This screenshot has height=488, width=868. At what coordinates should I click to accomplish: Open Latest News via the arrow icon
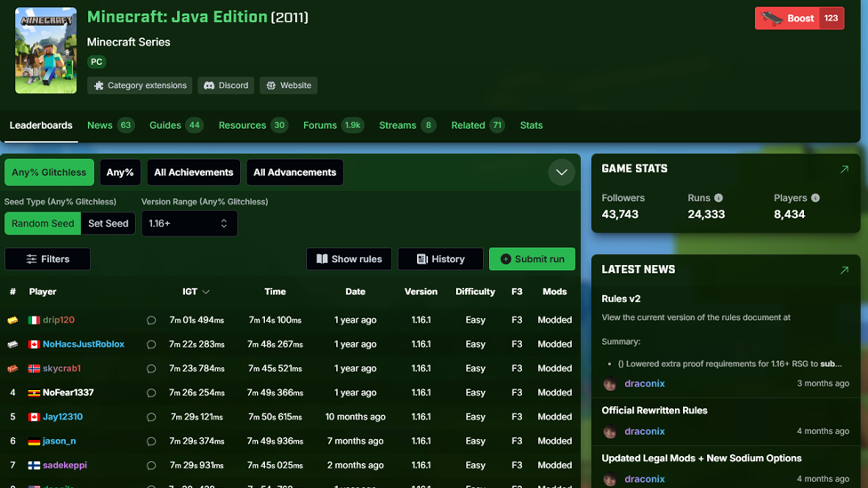(x=844, y=270)
